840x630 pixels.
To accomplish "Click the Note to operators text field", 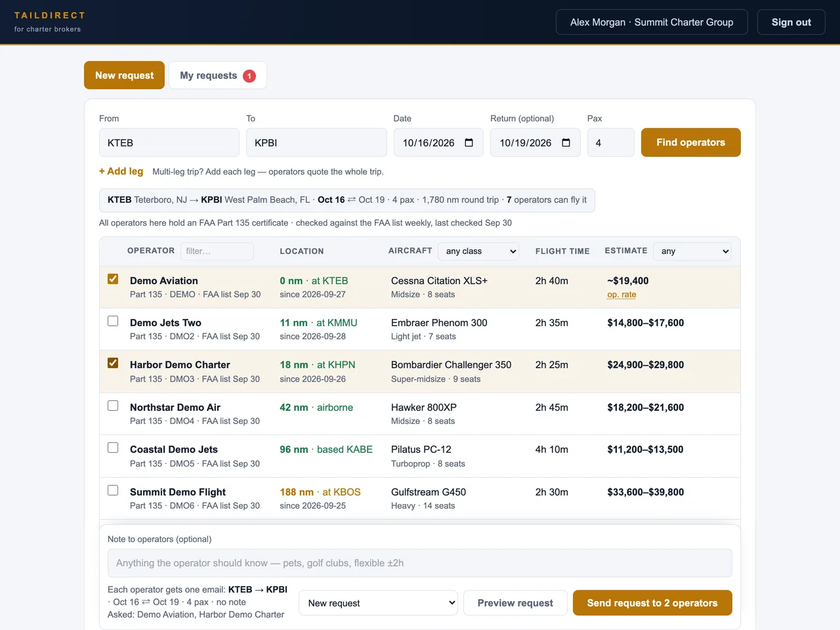I will 420,563.
